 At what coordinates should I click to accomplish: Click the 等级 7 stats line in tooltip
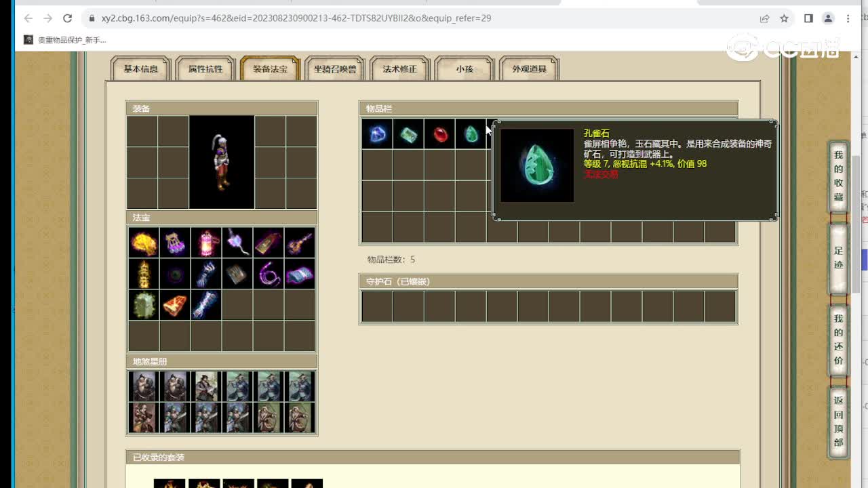[646, 164]
